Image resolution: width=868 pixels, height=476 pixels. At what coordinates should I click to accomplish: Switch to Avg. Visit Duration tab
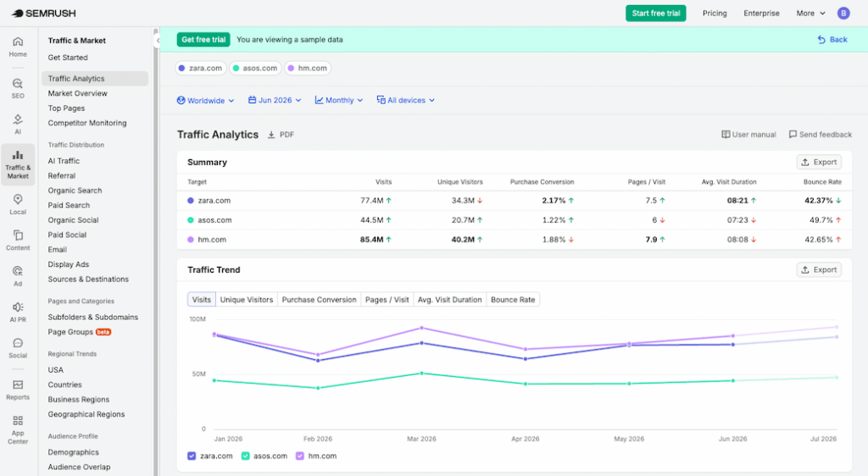449,300
